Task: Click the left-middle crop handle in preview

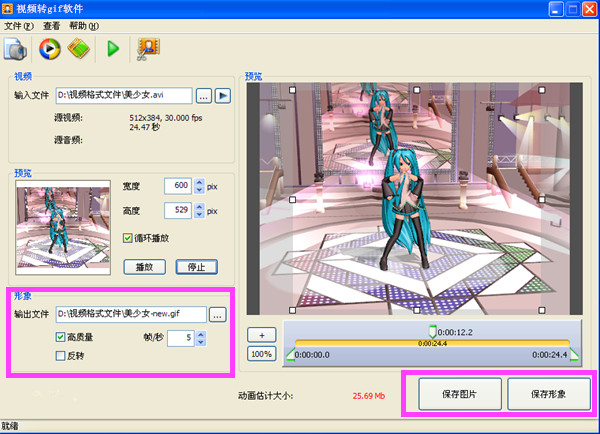Action: pyautogui.click(x=293, y=200)
